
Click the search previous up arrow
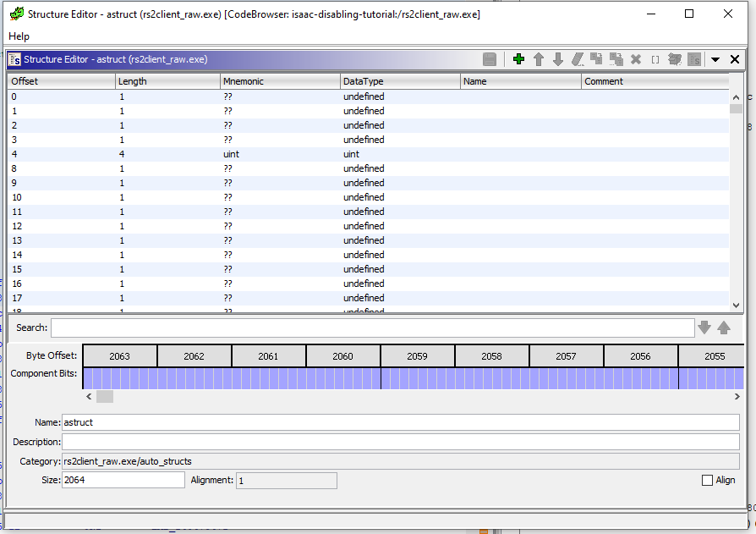tap(724, 328)
